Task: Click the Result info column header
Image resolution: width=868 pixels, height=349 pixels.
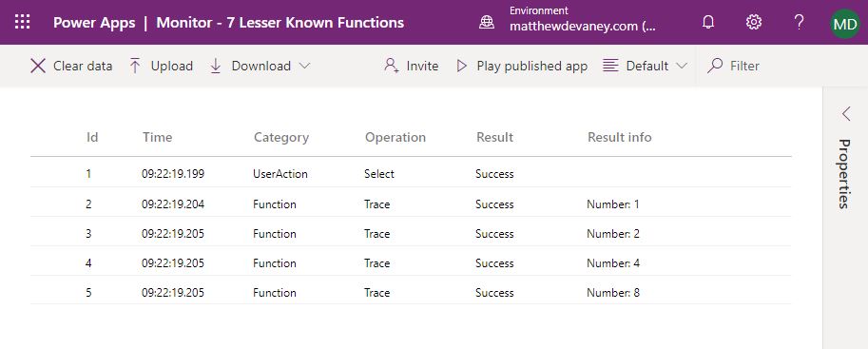Action: coord(620,137)
